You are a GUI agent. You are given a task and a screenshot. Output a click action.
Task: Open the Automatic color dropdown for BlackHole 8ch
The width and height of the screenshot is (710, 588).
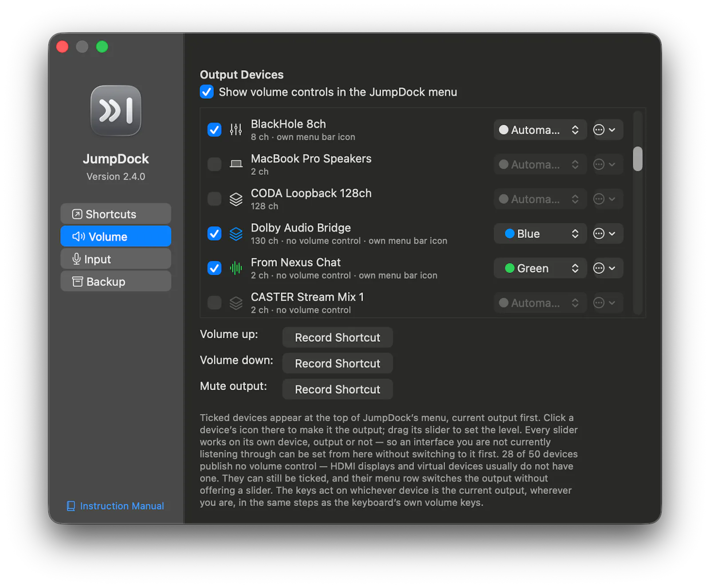click(x=540, y=130)
